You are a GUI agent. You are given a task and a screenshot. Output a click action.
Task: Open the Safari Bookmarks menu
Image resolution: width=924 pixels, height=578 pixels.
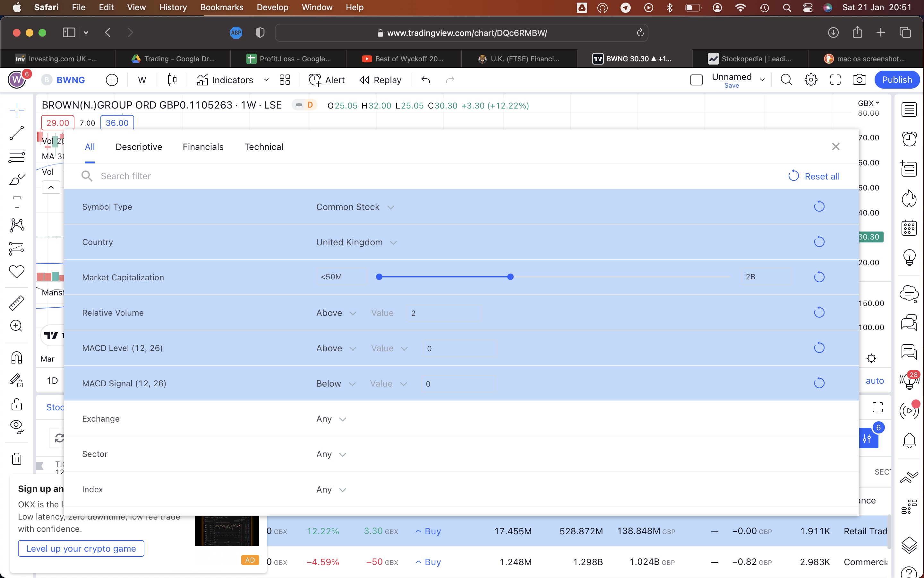pyautogui.click(x=221, y=7)
